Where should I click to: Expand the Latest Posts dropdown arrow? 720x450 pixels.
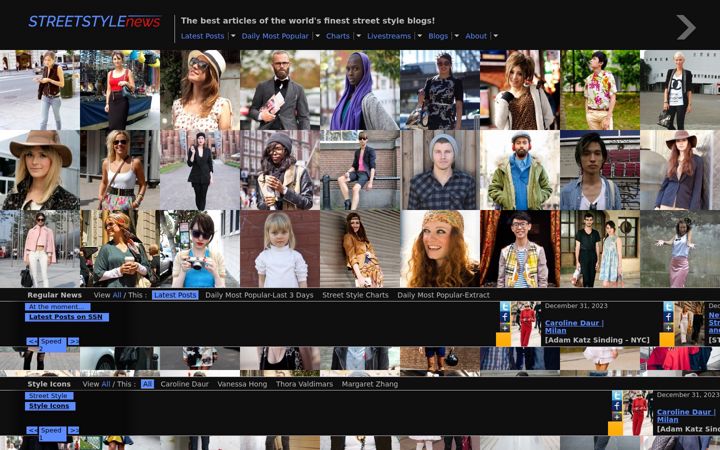pyautogui.click(x=233, y=36)
